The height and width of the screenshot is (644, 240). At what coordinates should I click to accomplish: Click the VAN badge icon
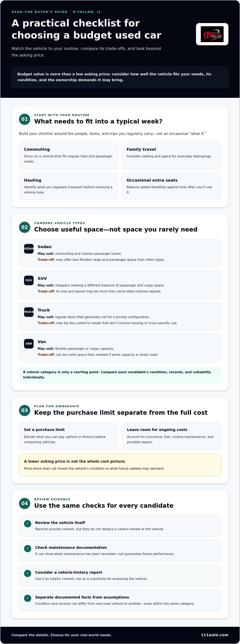click(x=29, y=344)
